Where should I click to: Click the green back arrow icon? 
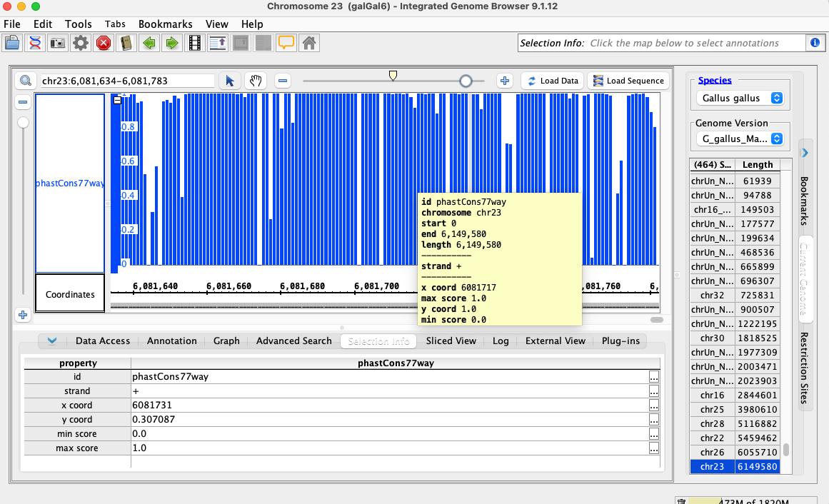(x=149, y=43)
